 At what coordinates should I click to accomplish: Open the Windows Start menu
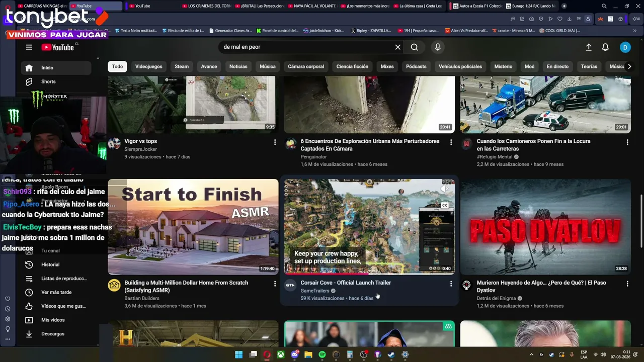point(239,355)
